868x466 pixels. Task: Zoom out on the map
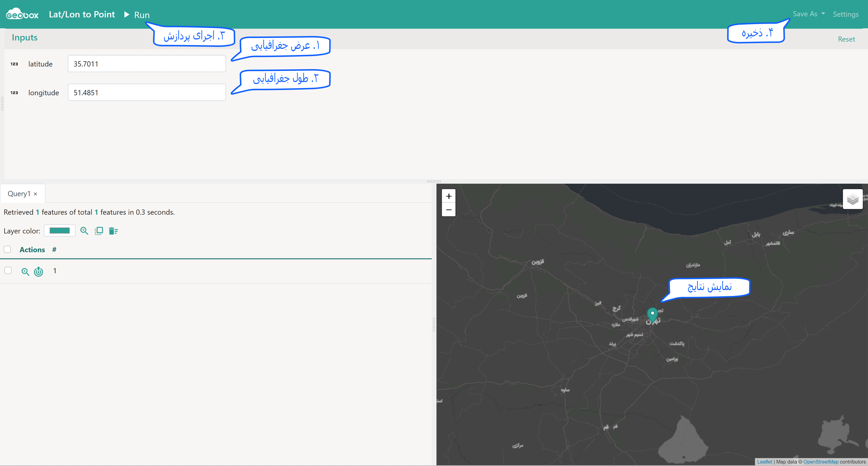pyautogui.click(x=449, y=210)
